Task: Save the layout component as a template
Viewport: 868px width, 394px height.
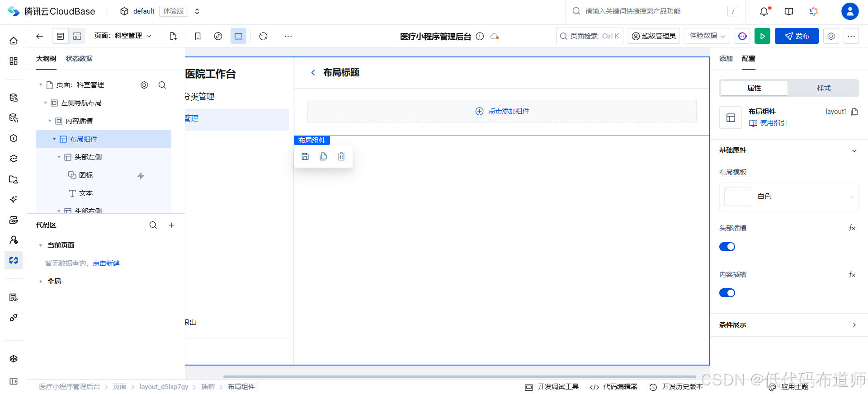Action: pos(305,156)
